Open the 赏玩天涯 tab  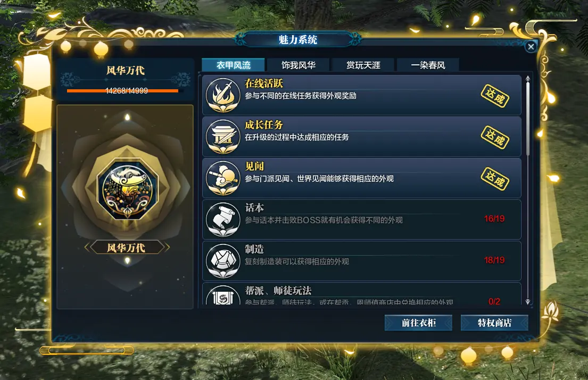point(363,65)
